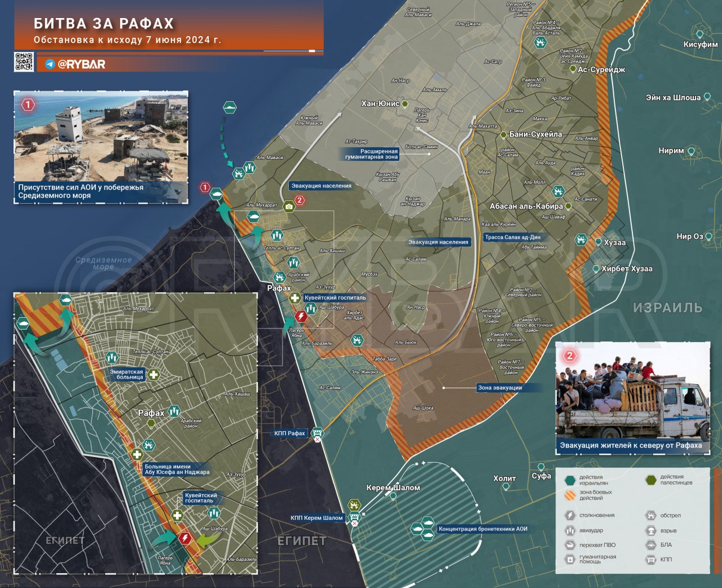The width and height of the screenshot is (722, 588).
Task: Select the Зона эвакуации callout label
Action: [500, 388]
